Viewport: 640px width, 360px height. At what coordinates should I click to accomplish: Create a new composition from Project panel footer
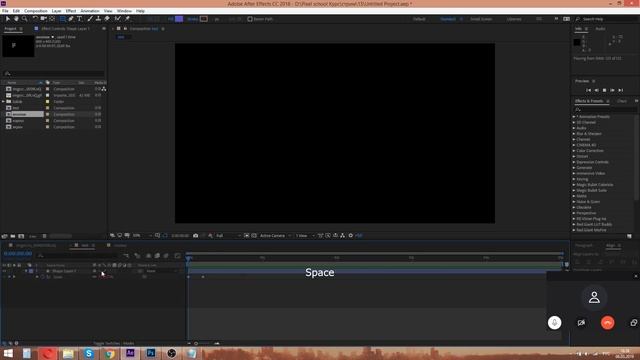(21, 236)
